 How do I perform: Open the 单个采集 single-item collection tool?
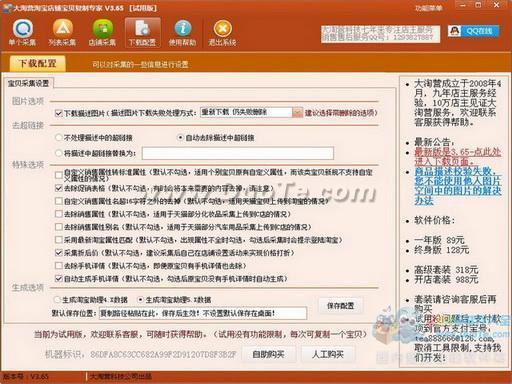coord(22,32)
